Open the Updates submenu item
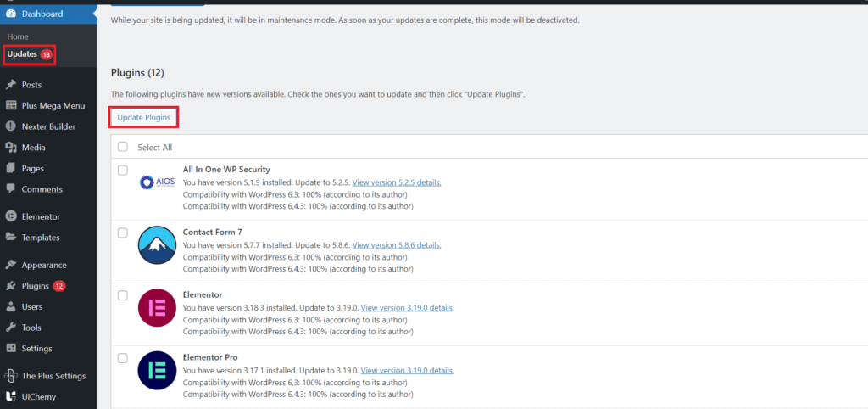 point(22,54)
